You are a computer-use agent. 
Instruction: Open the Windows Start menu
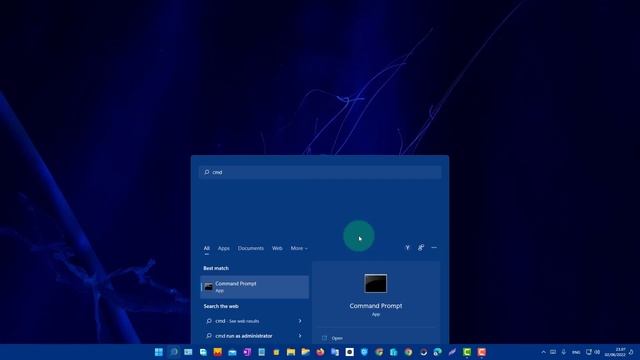[x=159, y=352]
